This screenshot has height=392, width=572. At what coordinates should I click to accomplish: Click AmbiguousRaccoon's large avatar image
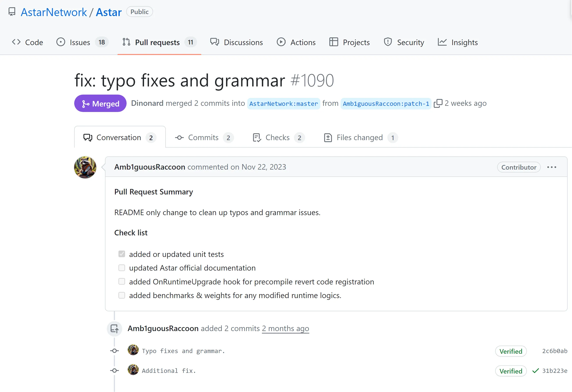[x=85, y=167]
